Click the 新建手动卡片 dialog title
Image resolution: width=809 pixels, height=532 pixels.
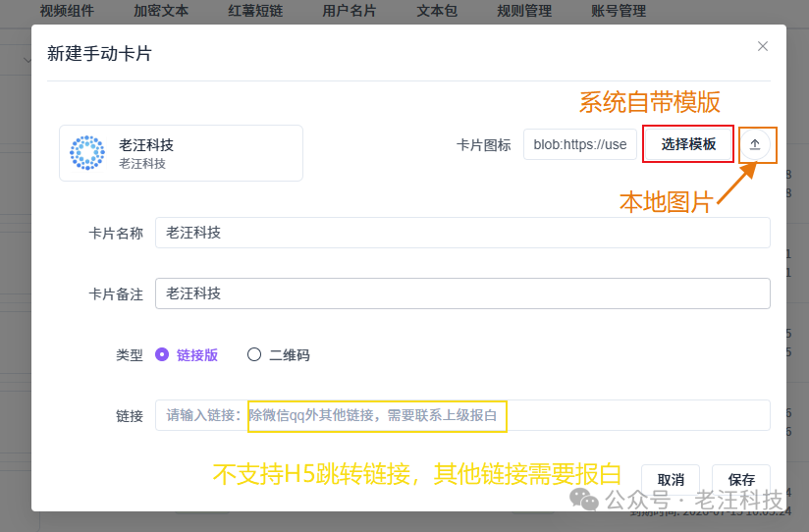click(x=99, y=54)
